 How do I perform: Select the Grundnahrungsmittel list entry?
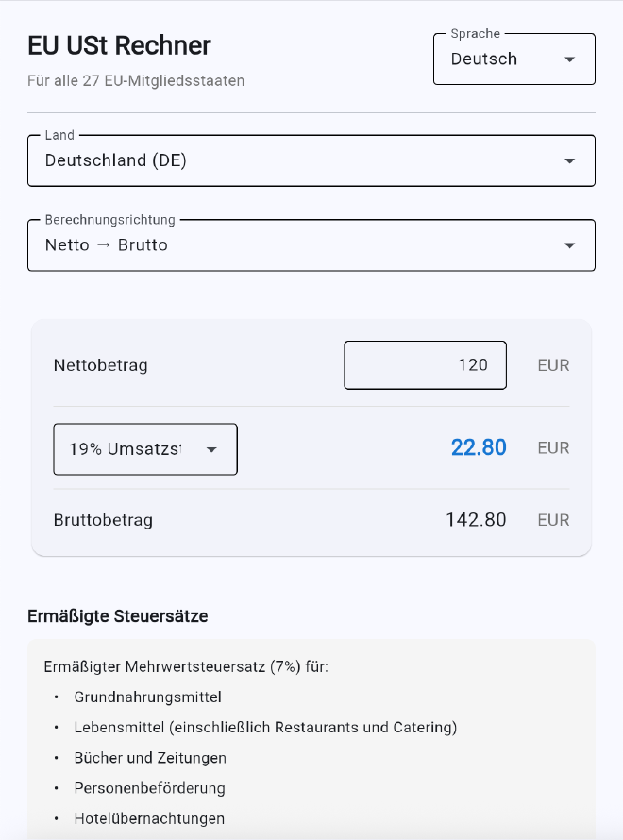point(147,697)
